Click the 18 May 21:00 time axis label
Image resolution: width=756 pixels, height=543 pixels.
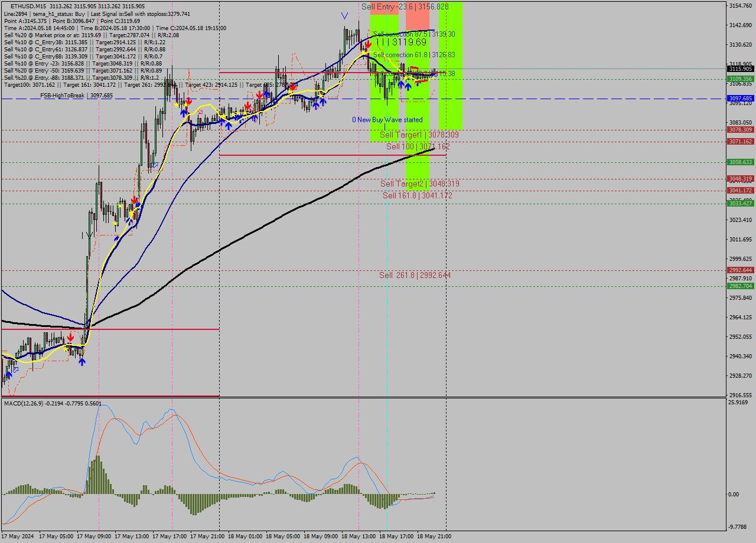tap(434, 537)
